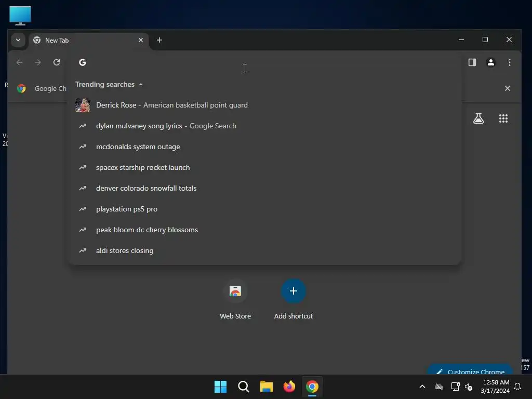
Task: Click the Derrick Rose thumbnail photo
Action: [x=83, y=105]
